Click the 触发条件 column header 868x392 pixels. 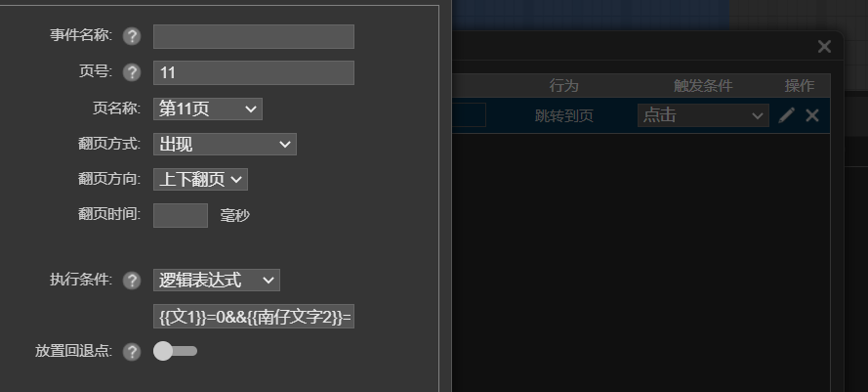pyautogui.click(x=703, y=85)
